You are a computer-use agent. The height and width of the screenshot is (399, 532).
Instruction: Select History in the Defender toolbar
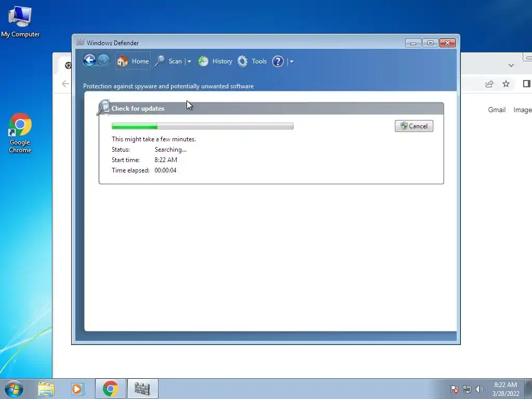pos(222,61)
